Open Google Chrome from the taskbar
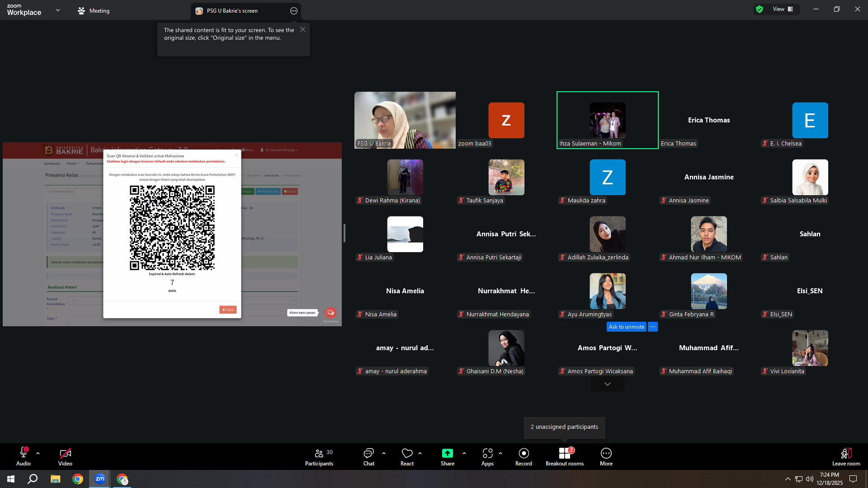 coord(78,479)
